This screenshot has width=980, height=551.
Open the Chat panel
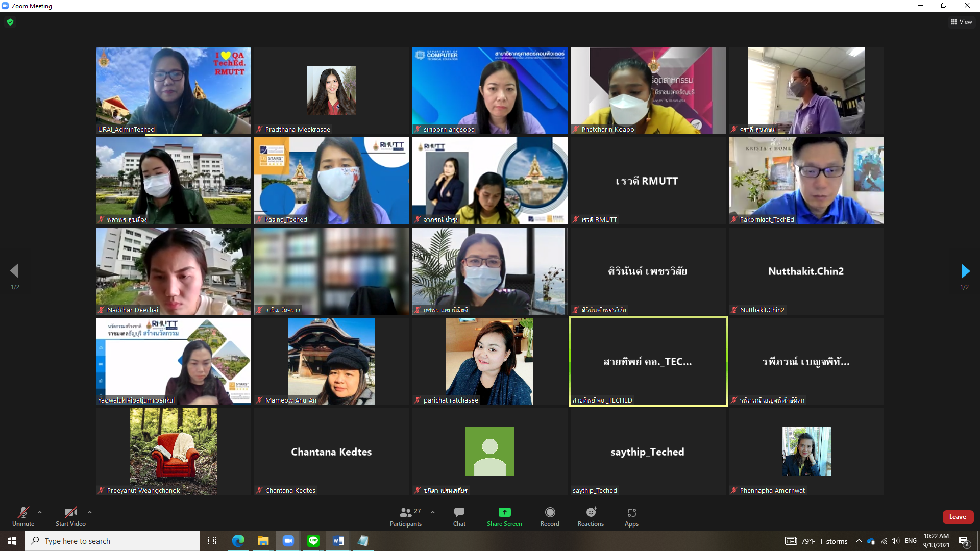coord(459,516)
